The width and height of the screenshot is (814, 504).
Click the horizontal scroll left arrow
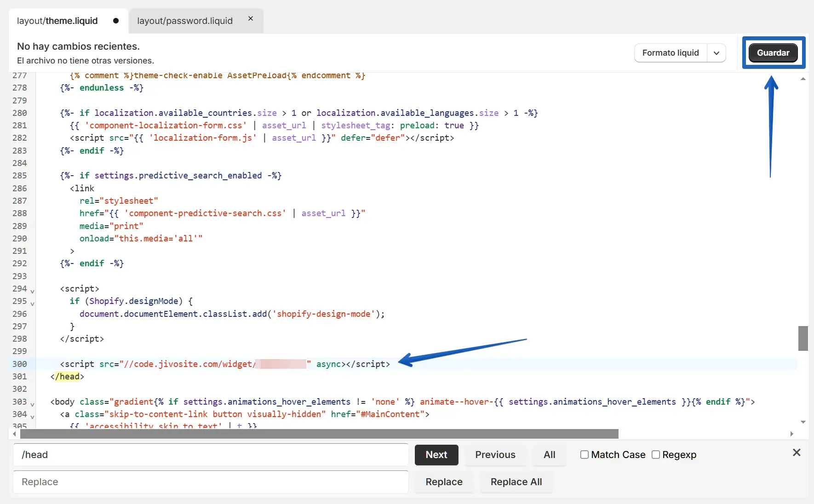click(15, 434)
